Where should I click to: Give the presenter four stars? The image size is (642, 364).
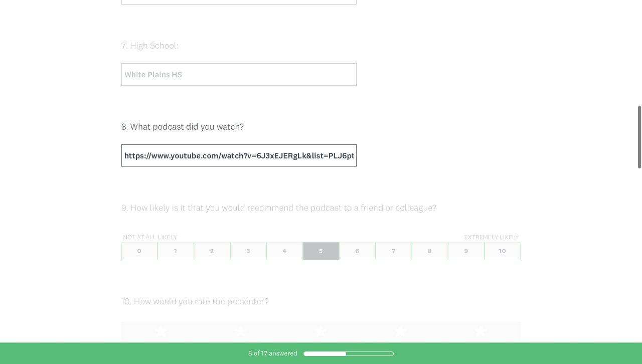point(400,331)
